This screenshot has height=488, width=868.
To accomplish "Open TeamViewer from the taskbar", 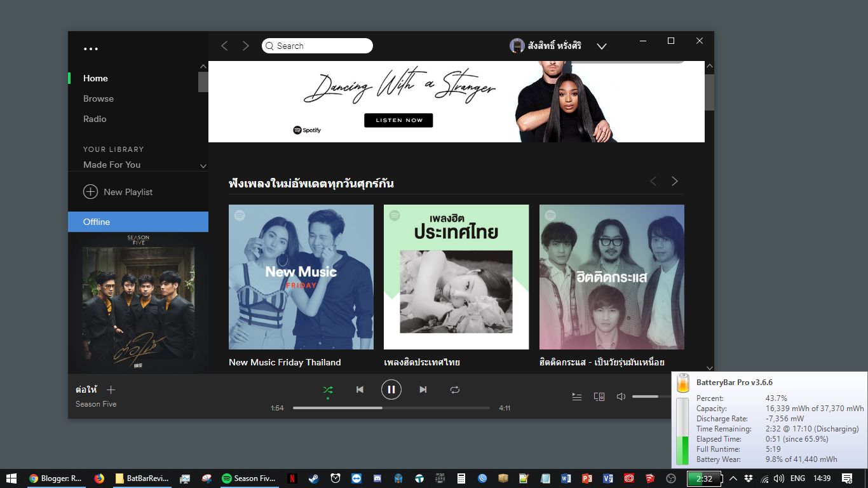I will [356, 478].
